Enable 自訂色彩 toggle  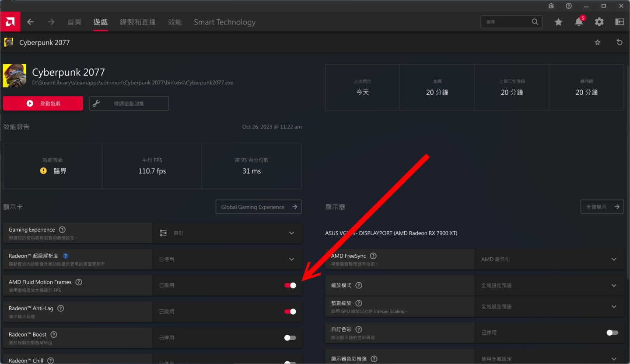click(x=612, y=333)
